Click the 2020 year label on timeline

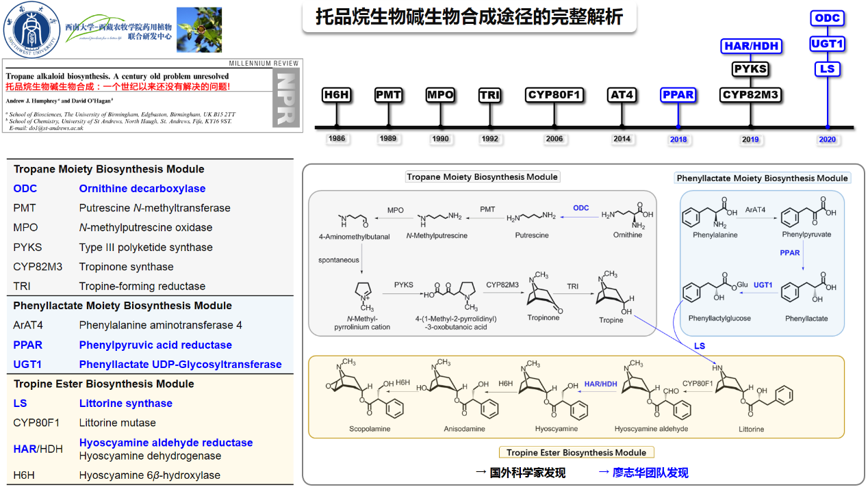(x=827, y=140)
